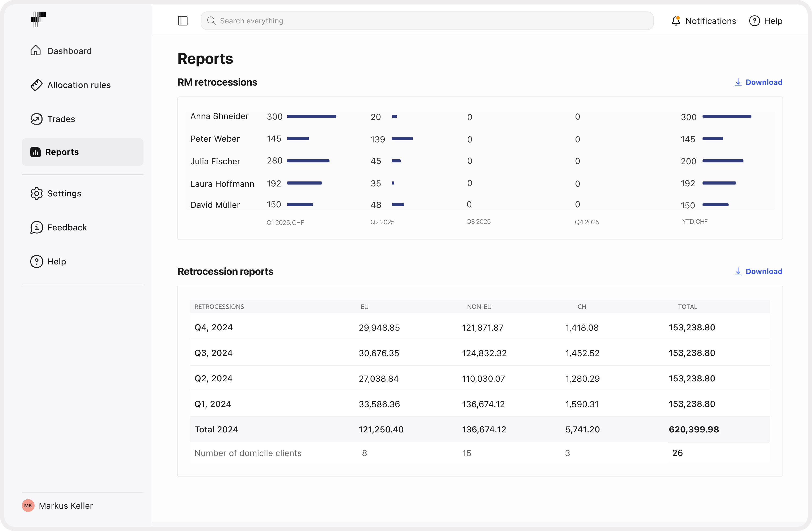
Task: Click the Reports bar-chart icon
Action: click(x=36, y=152)
